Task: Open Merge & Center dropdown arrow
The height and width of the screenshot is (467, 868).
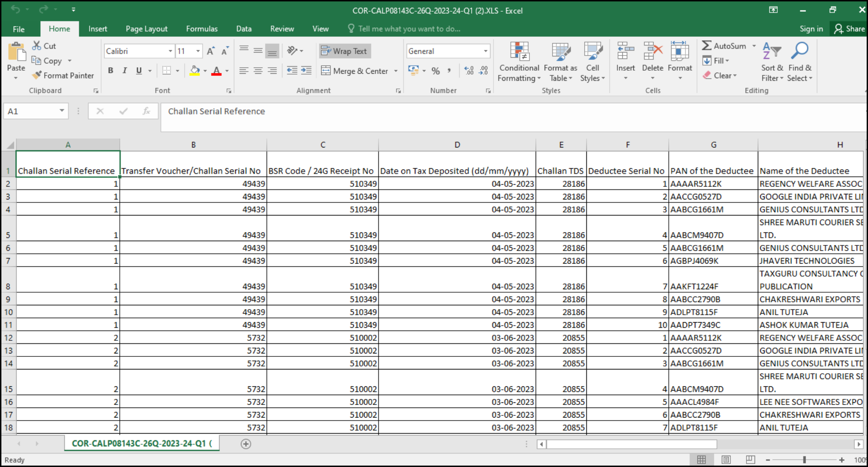Action: pos(396,71)
